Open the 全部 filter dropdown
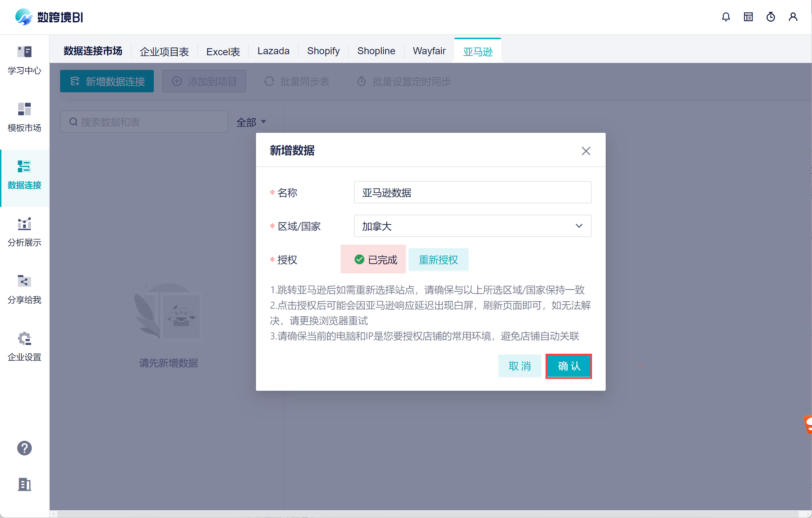This screenshot has width=812, height=518. (251, 122)
